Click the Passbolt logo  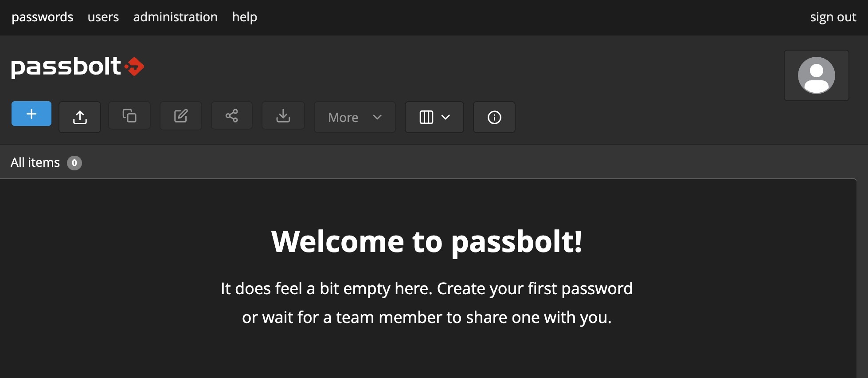[x=77, y=66]
